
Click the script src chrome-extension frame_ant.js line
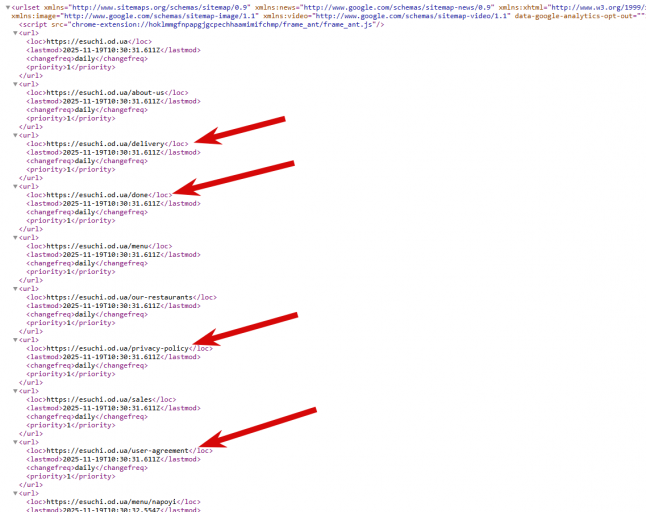click(x=201, y=25)
